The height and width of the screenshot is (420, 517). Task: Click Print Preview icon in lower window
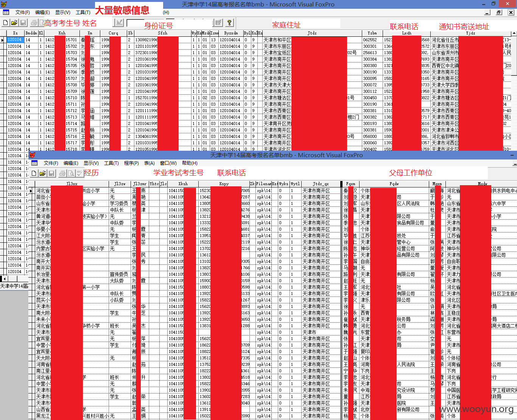pos(71,173)
